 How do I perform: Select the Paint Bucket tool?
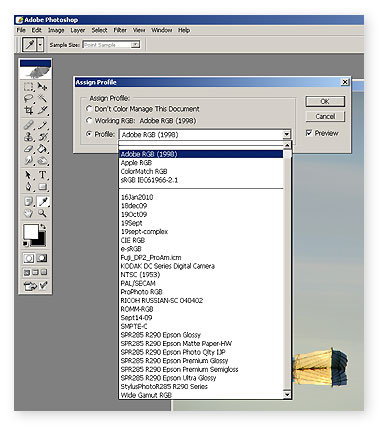(42, 149)
